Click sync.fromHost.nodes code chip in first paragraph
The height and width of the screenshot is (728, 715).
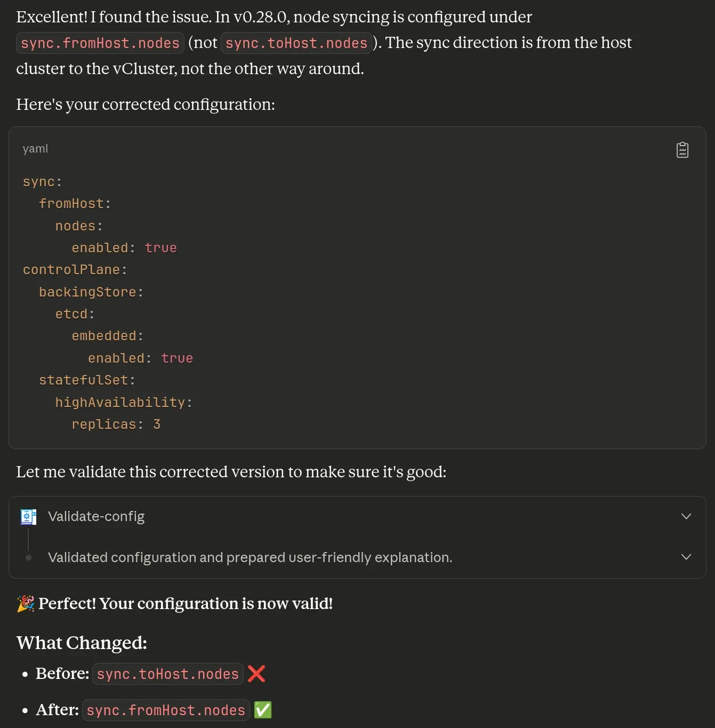click(x=100, y=43)
